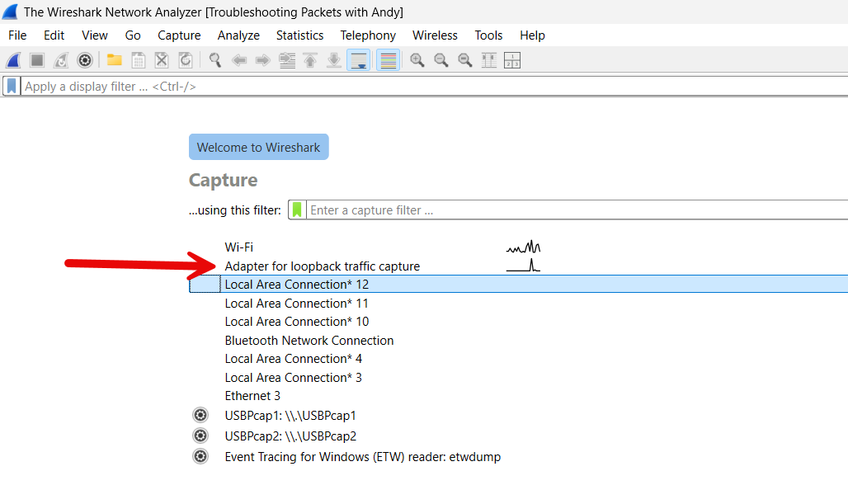The image size is (848, 504).
Task: Start capturing packets with the shark fin icon
Action: [12, 59]
